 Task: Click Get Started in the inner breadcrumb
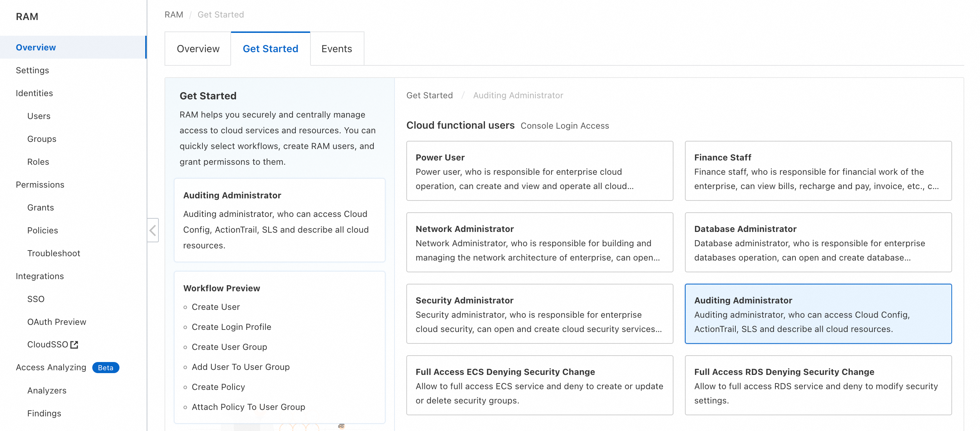click(429, 95)
